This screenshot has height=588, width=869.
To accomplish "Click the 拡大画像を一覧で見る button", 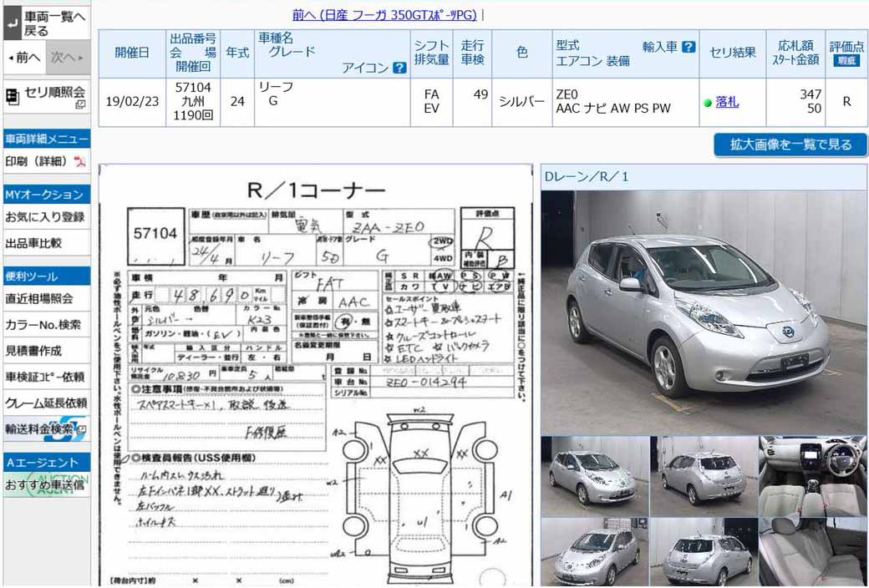I will coord(790,144).
